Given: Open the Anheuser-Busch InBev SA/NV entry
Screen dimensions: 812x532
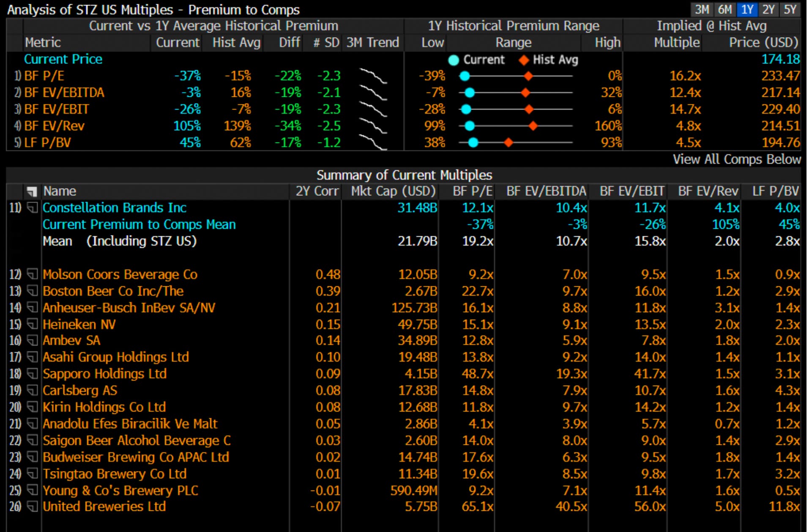Looking at the screenshot, I should 128,307.
